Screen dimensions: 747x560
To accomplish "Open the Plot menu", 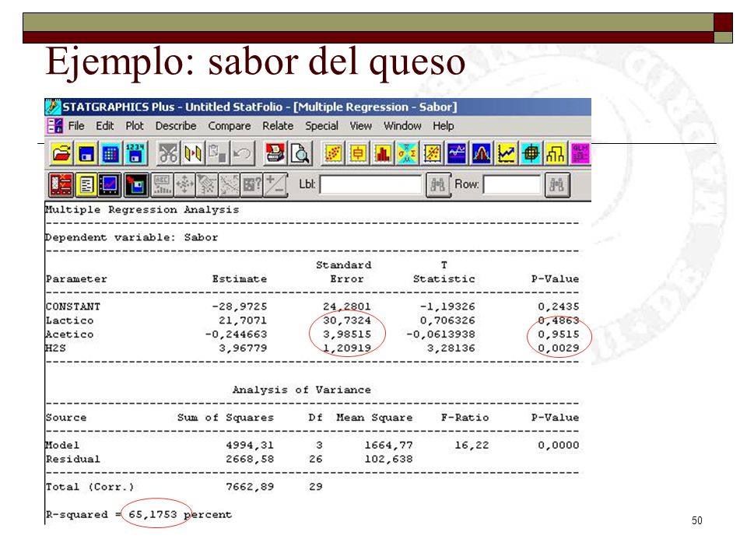I will point(135,126).
